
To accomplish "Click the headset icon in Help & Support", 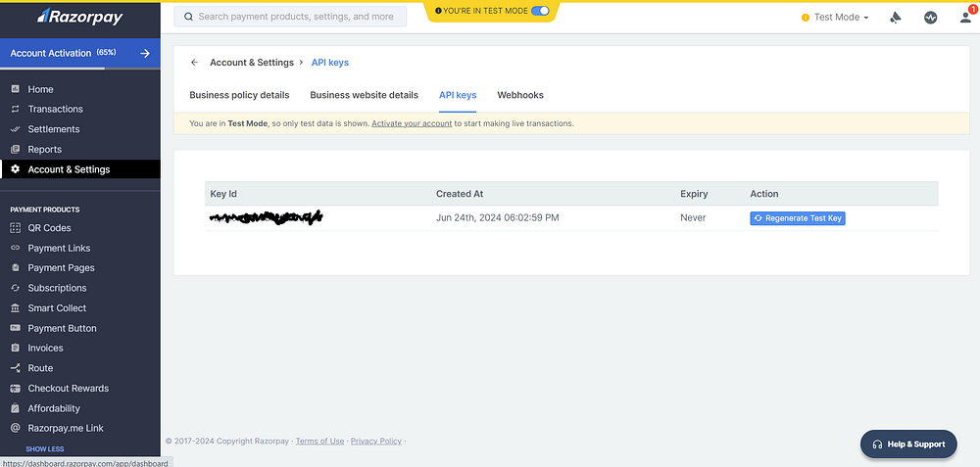I will [877, 444].
